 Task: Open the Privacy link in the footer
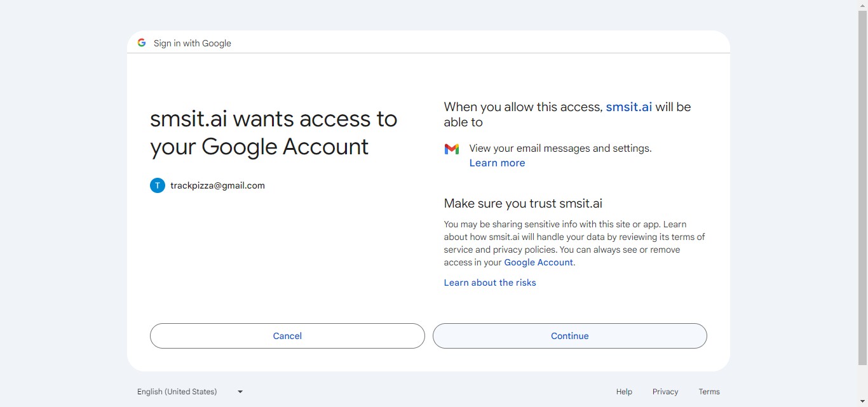(665, 392)
